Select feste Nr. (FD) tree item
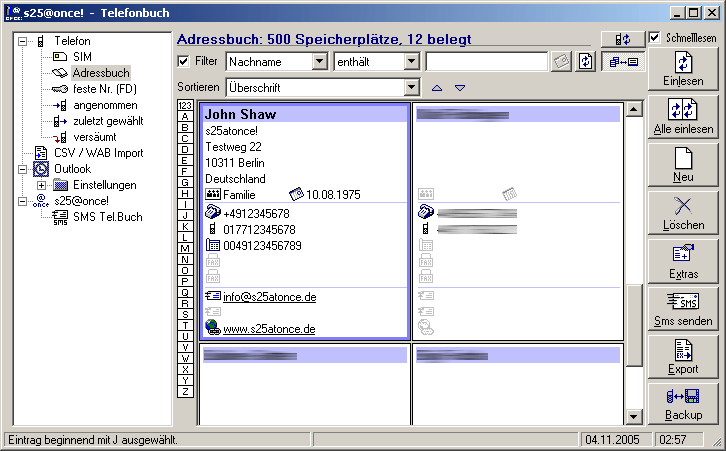Viewport: 726px width, 451px height. [105, 89]
